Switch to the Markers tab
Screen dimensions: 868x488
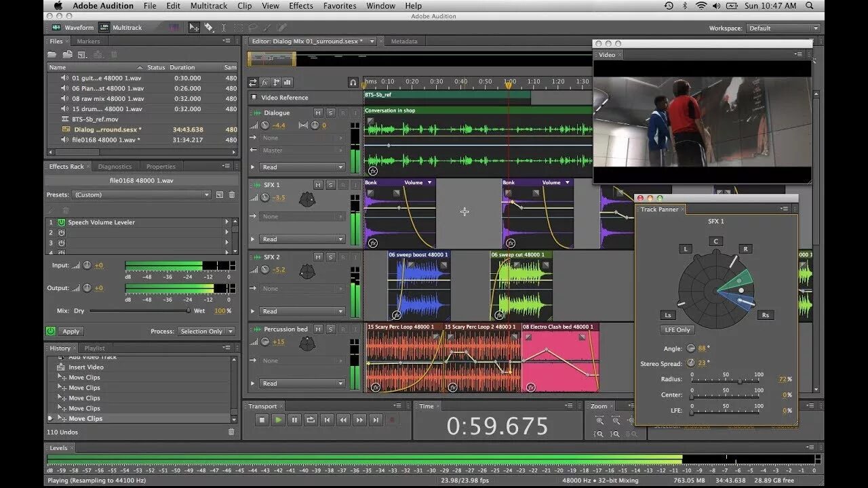pos(88,41)
